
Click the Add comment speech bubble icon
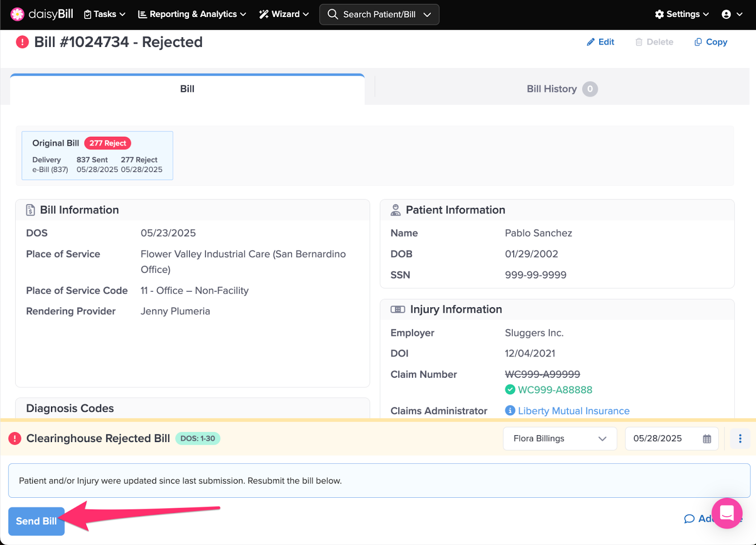click(689, 519)
